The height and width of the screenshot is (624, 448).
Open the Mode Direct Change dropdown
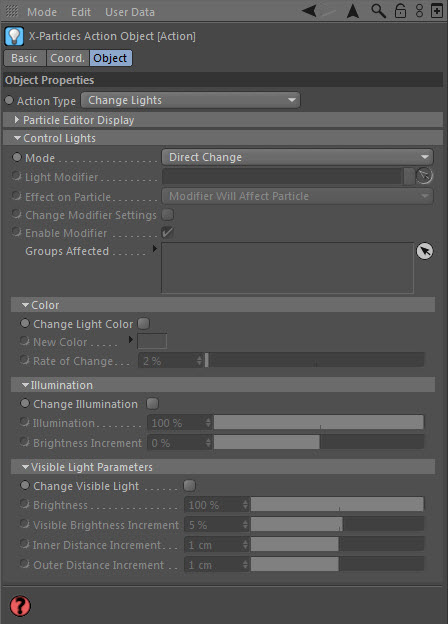coord(297,157)
